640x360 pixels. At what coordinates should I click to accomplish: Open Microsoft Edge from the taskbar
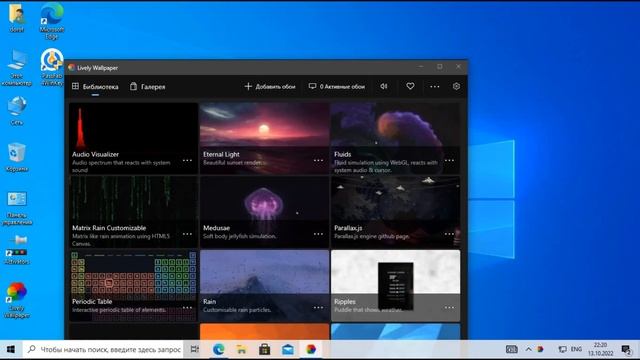[x=218, y=349]
